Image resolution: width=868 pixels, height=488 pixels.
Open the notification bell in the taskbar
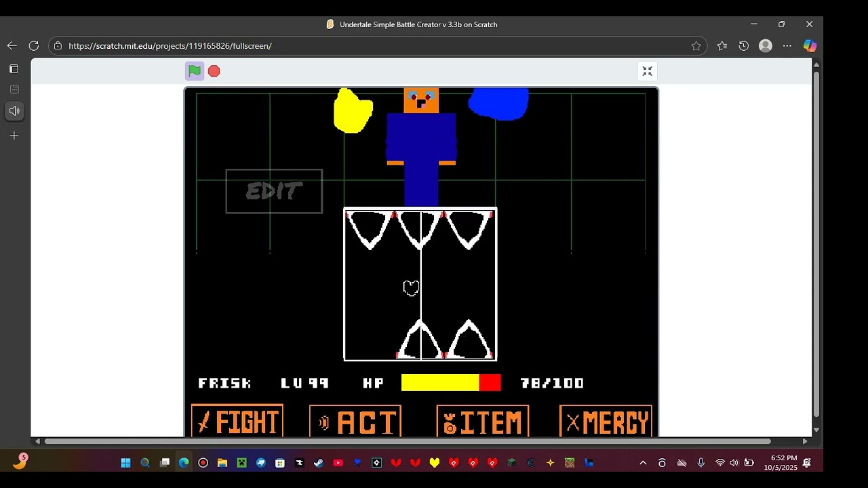click(807, 463)
